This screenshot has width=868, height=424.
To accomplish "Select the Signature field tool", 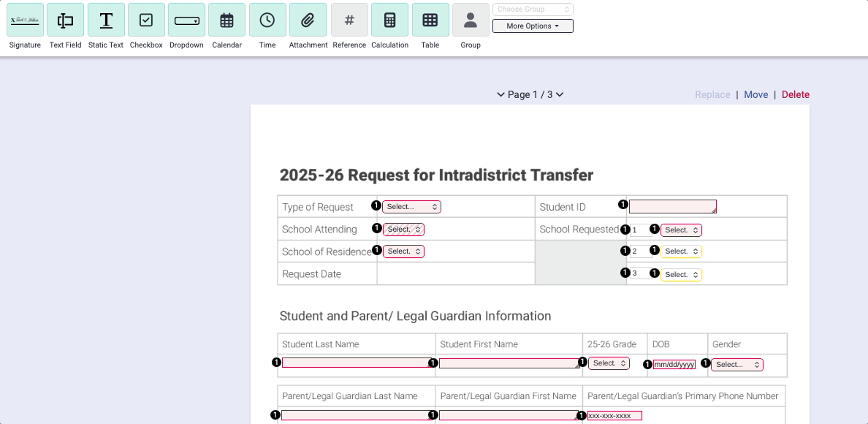I will click(25, 20).
